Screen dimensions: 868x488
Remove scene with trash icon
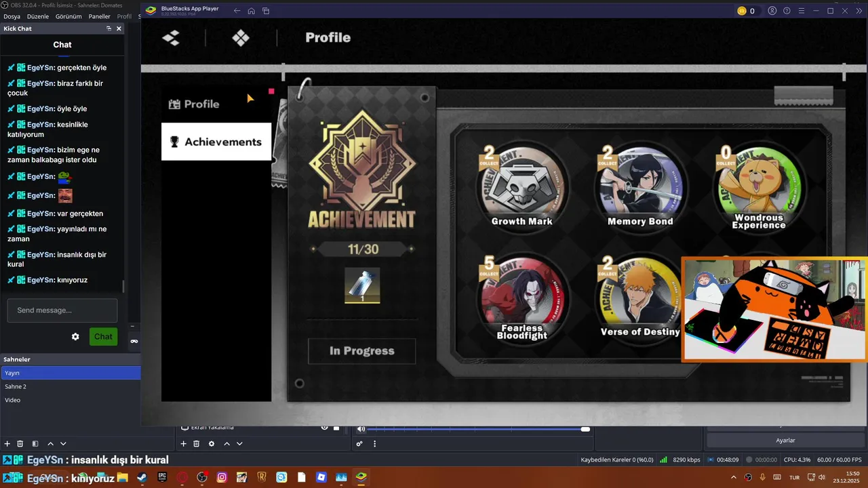coord(20,444)
